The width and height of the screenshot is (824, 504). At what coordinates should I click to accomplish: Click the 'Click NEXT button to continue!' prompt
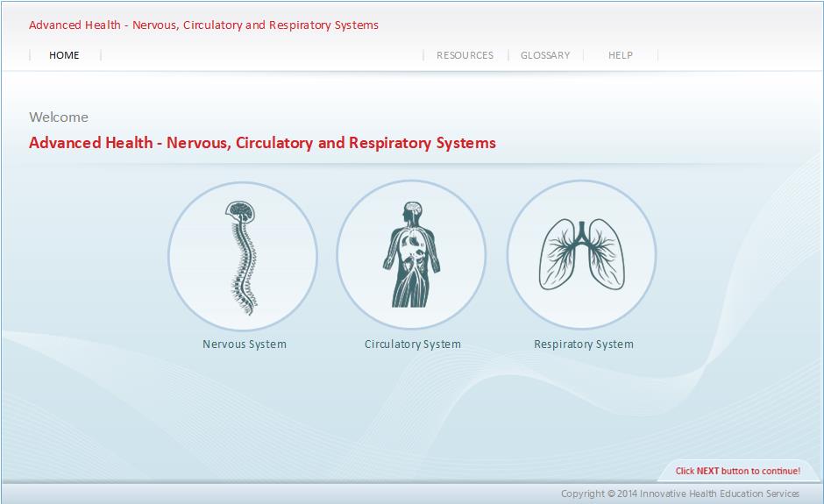coord(737,471)
